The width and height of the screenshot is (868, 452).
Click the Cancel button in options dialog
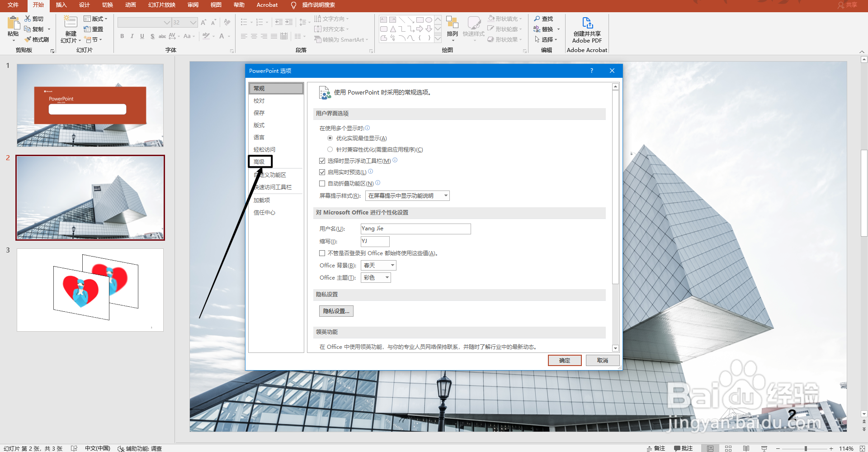tap(603, 360)
